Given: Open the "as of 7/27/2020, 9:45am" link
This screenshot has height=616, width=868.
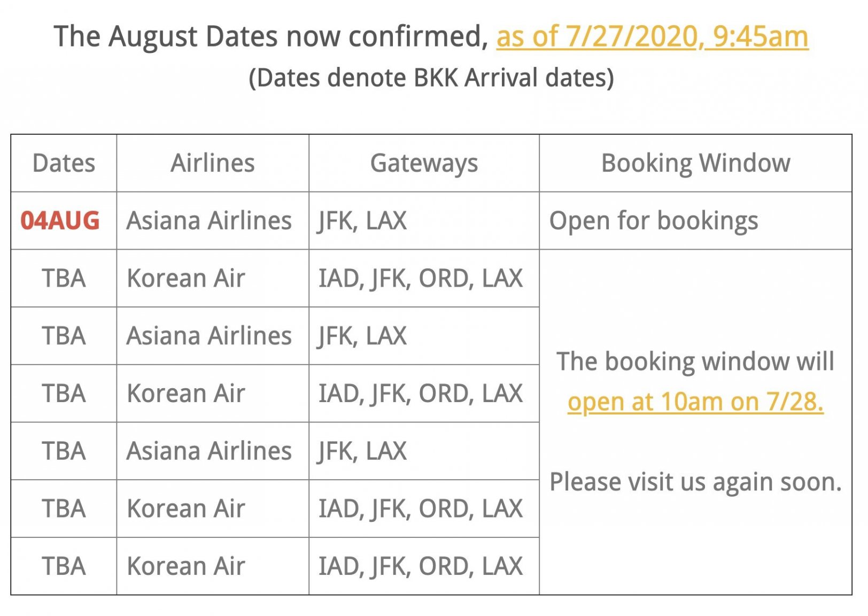Looking at the screenshot, I should [x=652, y=37].
